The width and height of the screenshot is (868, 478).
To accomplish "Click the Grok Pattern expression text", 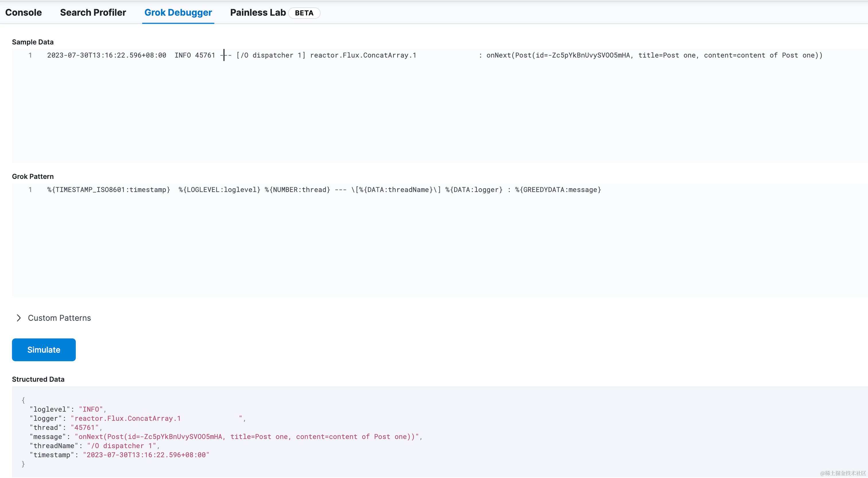I will point(323,190).
